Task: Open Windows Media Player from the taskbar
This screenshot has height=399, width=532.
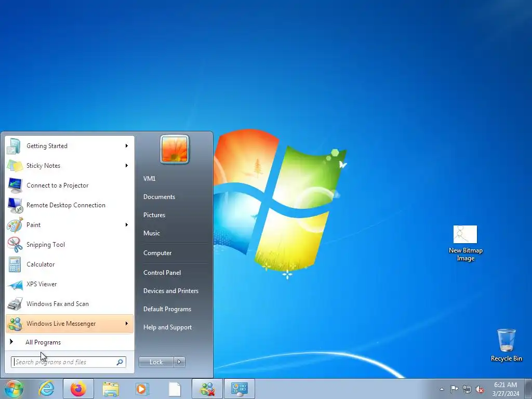Action: coord(142,389)
